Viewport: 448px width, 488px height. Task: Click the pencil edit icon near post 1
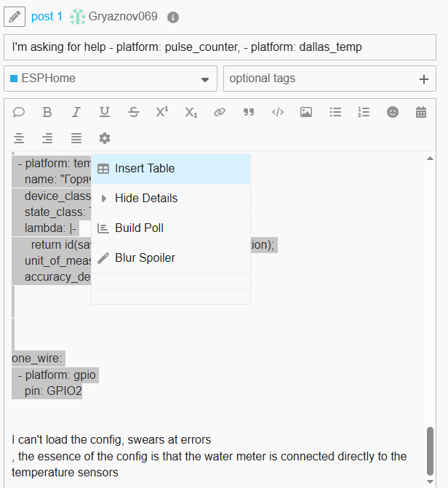15,17
